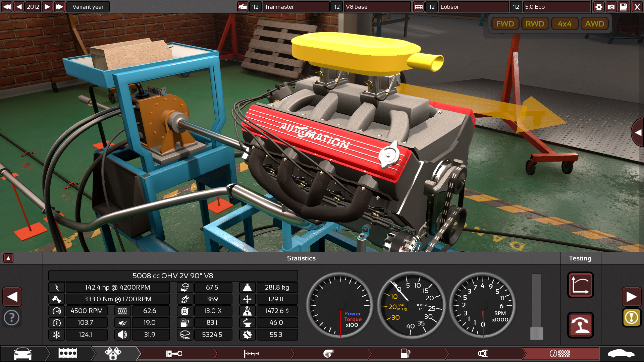Image resolution: width=644 pixels, height=362 pixels.
Task: Select the FWD drivetrain option
Action: (505, 24)
